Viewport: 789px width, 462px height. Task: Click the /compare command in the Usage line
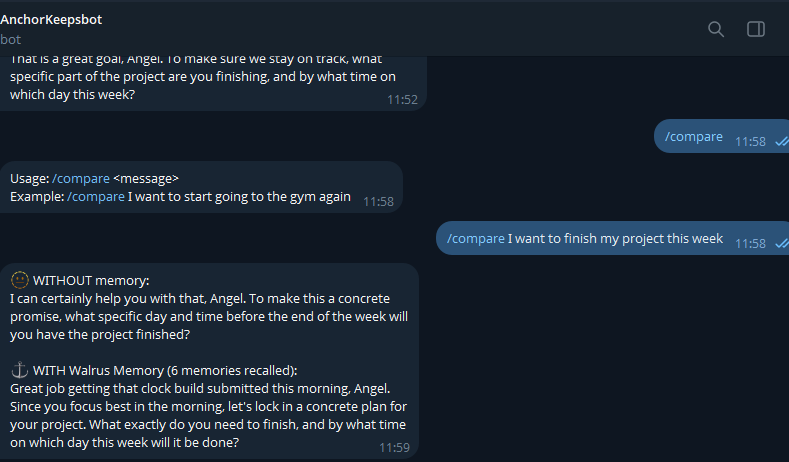(x=81, y=179)
